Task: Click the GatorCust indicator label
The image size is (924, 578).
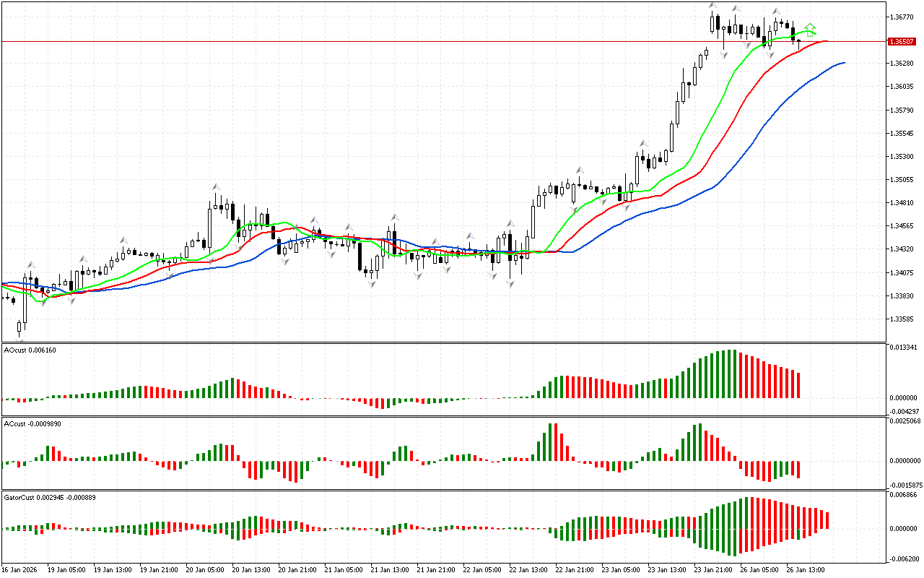Action: point(51,498)
